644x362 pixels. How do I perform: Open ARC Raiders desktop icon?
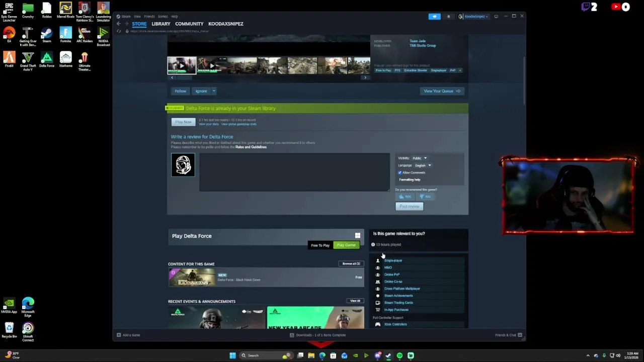85,35
